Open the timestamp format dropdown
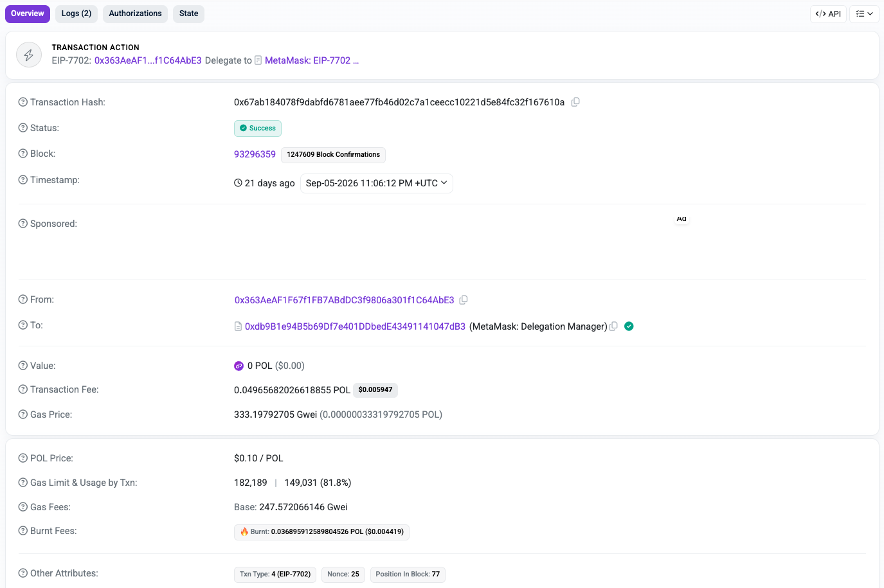This screenshot has width=884, height=588. coord(377,183)
